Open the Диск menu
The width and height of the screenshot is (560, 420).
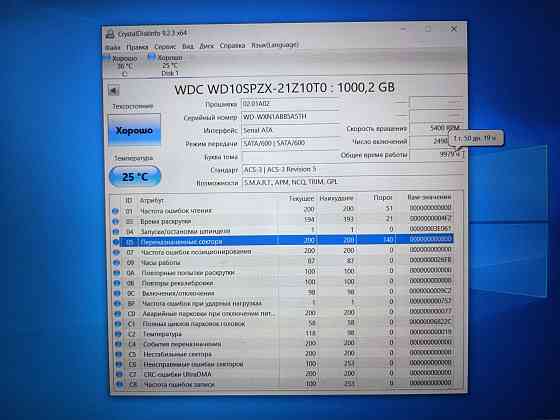[x=206, y=46]
